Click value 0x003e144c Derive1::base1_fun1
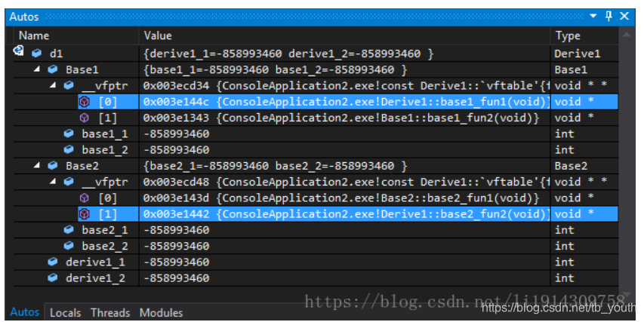The image size is (644, 322). (347, 102)
